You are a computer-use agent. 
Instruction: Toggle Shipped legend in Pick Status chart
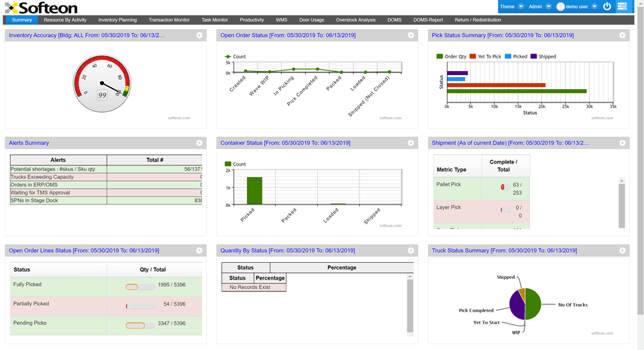tap(543, 57)
